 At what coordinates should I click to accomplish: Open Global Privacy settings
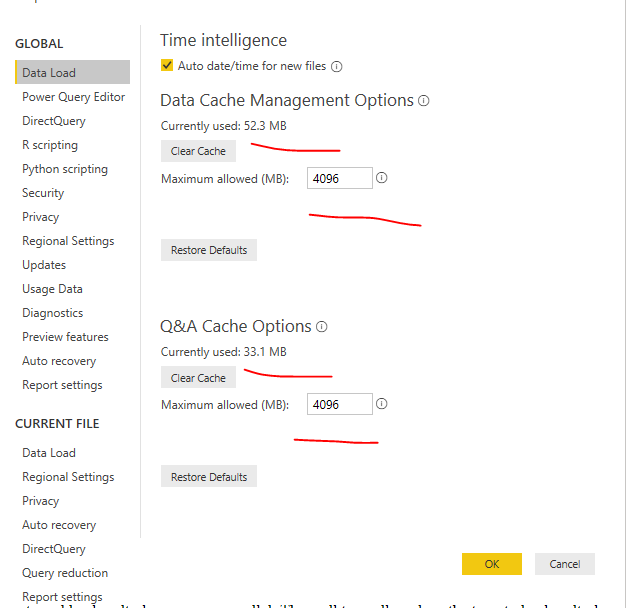(41, 217)
